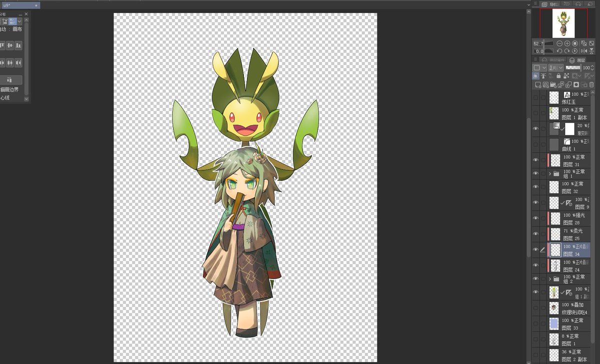The image size is (600, 364).
Task: Open the Layers panel hamburger menu
Action: pos(535,59)
